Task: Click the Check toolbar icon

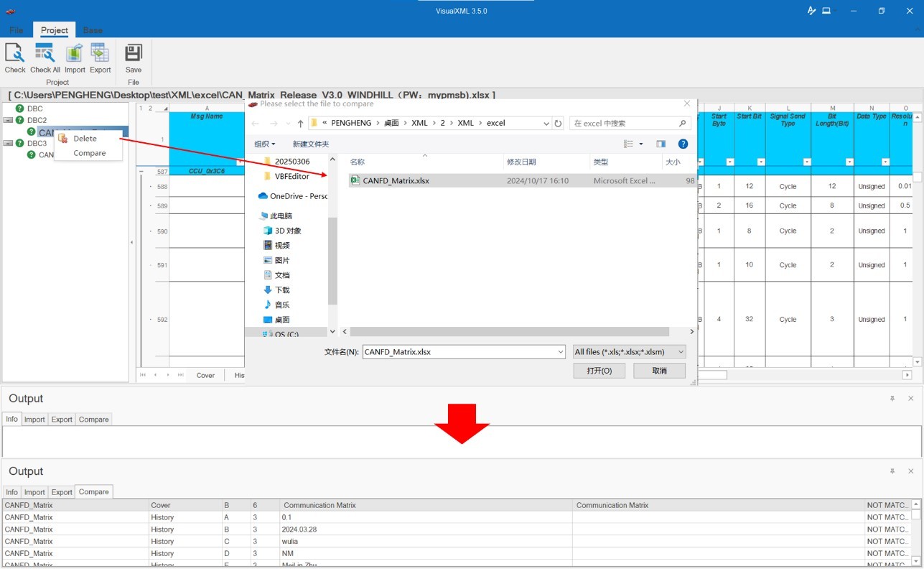Action: tap(14, 53)
